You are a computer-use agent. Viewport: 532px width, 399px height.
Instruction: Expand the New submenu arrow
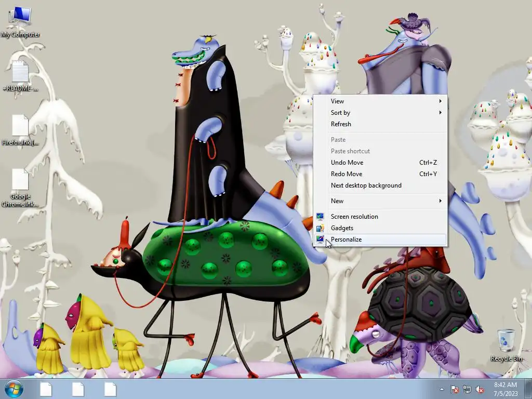(441, 201)
